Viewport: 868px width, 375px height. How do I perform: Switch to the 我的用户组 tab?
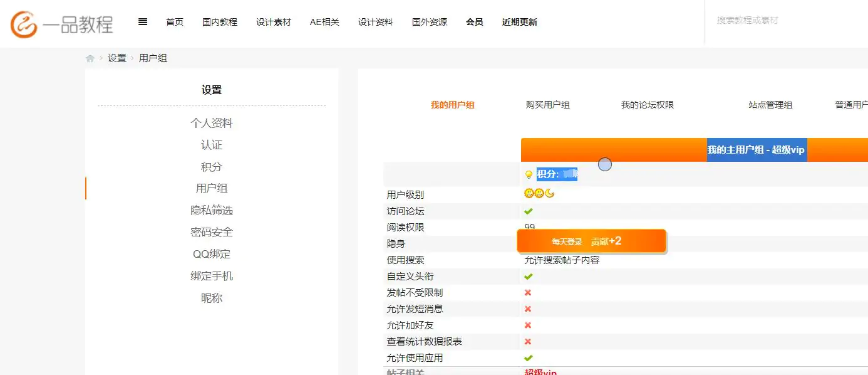[x=453, y=105]
